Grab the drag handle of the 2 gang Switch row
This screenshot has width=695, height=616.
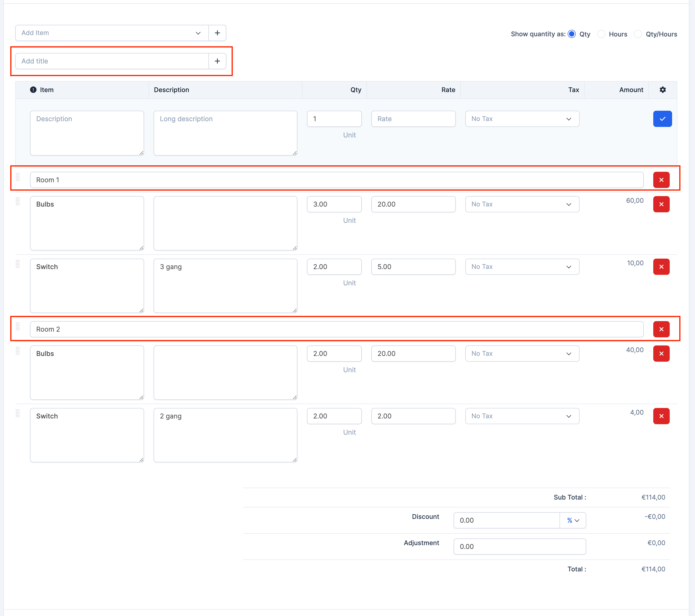click(18, 413)
